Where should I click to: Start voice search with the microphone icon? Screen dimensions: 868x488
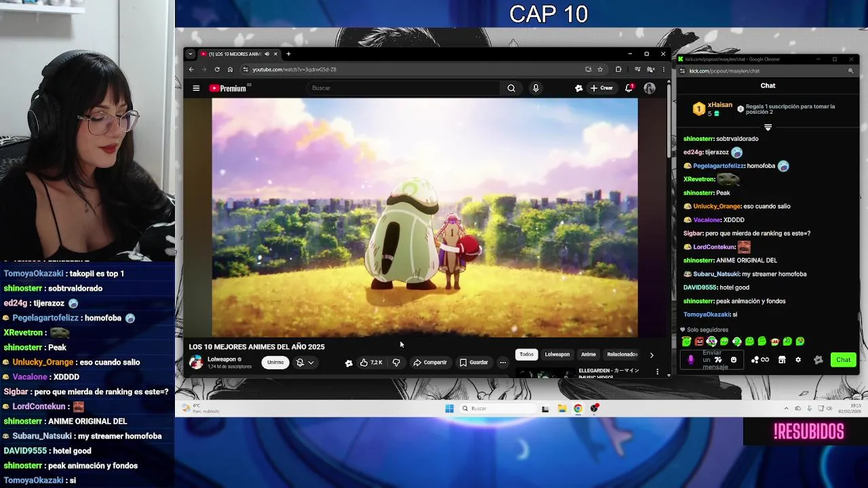(x=536, y=88)
